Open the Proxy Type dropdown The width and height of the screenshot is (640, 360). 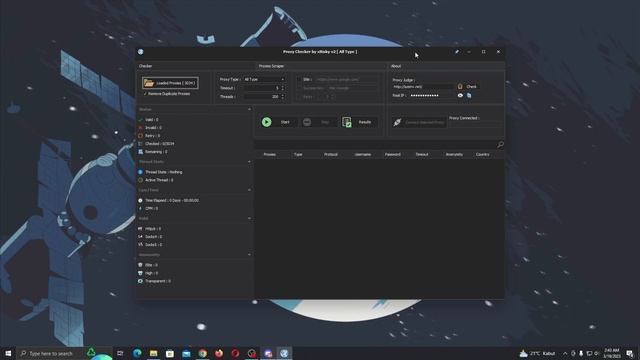(x=264, y=79)
